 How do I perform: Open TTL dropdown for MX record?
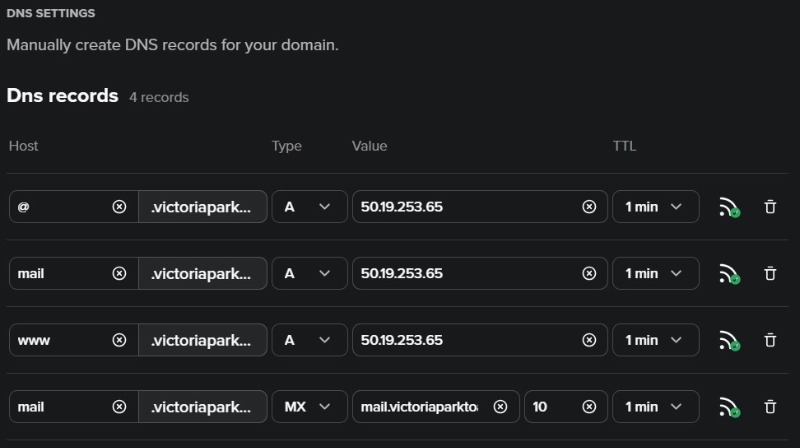[656, 407]
